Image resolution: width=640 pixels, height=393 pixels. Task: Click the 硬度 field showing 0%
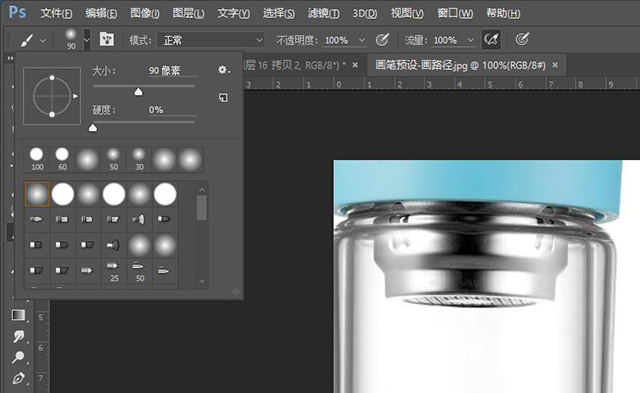tap(172, 110)
